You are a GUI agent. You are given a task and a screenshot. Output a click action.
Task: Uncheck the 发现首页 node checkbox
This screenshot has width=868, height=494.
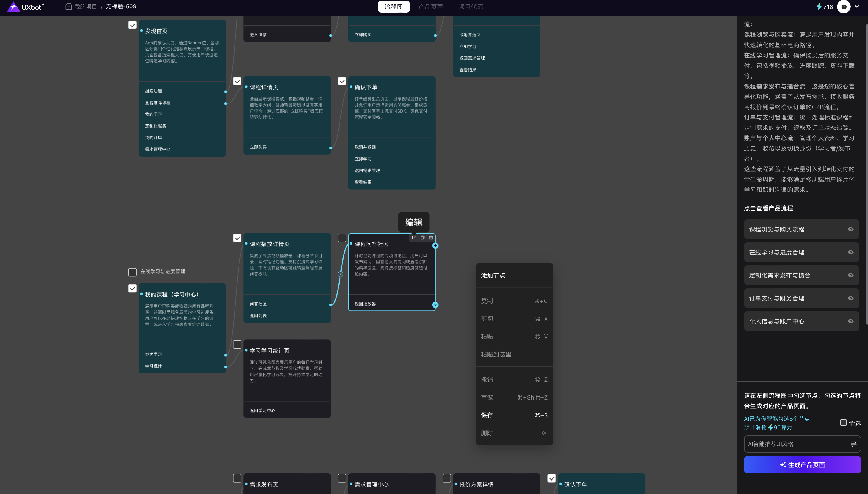(x=132, y=25)
